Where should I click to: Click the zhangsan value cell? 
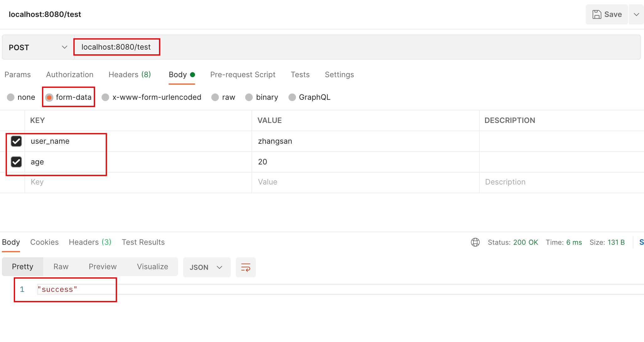[366, 141]
